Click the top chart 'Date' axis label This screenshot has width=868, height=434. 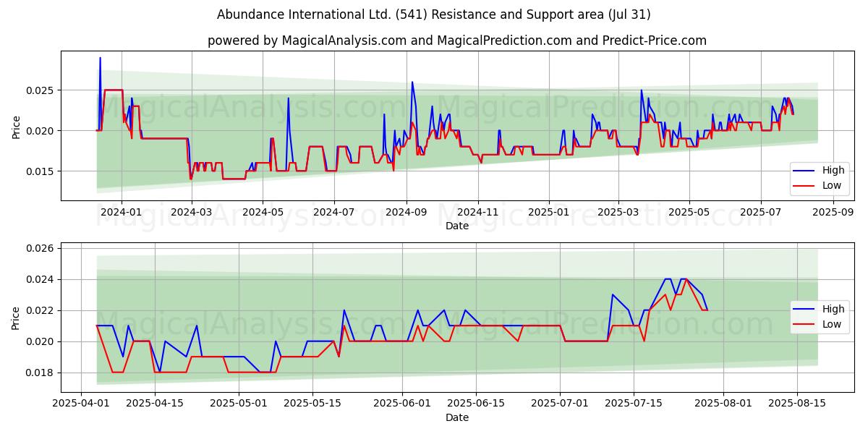[x=457, y=226]
